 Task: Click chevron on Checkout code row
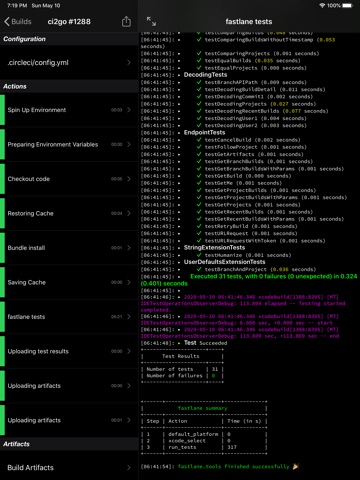pyautogui.click(x=129, y=179)
